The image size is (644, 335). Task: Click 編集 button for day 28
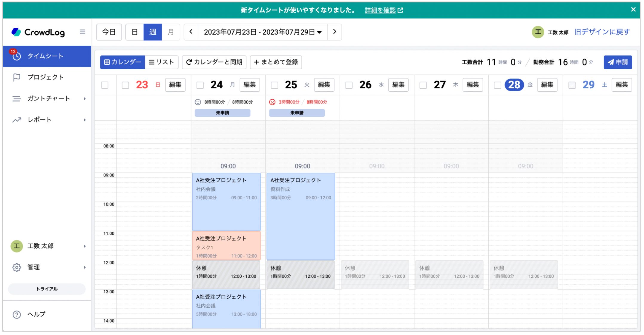point(547,85)
